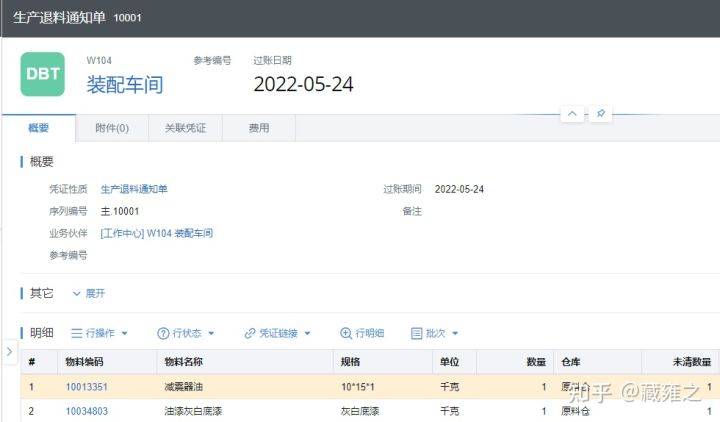Open the 费用 tab
The image size is (720, 422).
point(258,128)
